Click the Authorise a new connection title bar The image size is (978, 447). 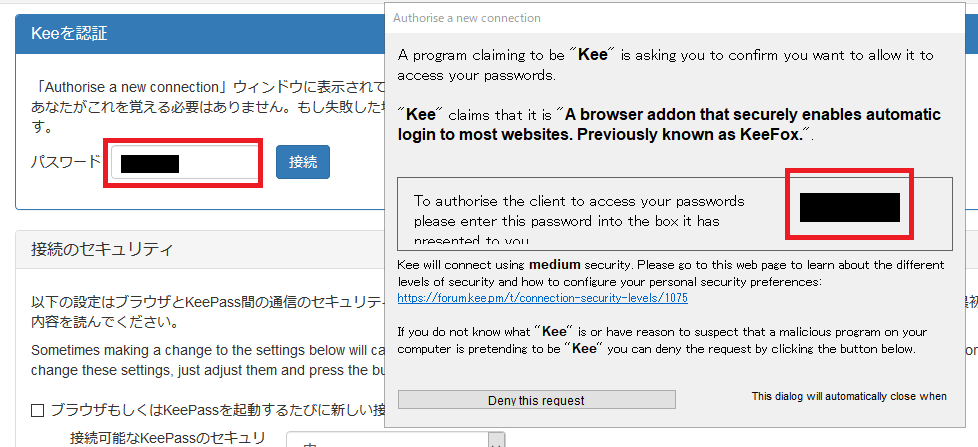coord(467,18)
